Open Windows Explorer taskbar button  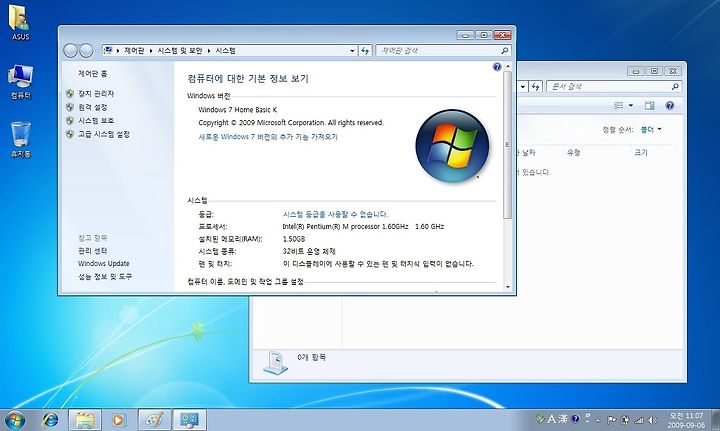point(85,420)
